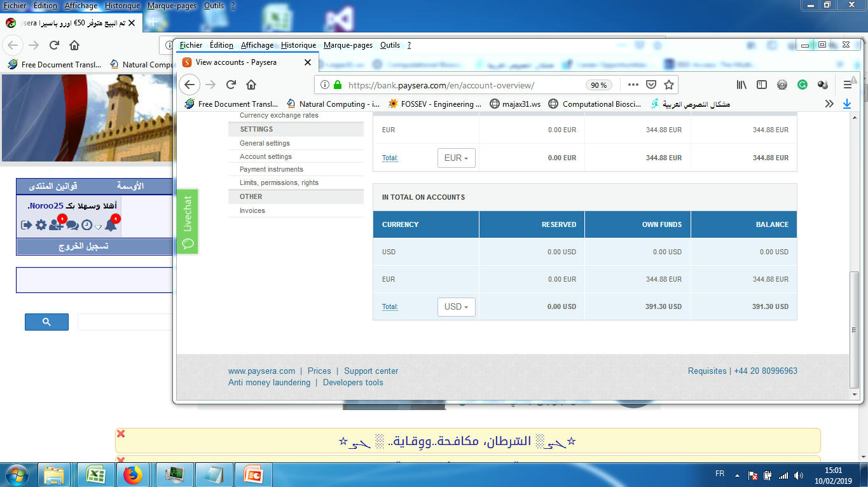The image size is (868, 487).
Task: Open forum private messages chat icon
Action: tap(72, 225)
